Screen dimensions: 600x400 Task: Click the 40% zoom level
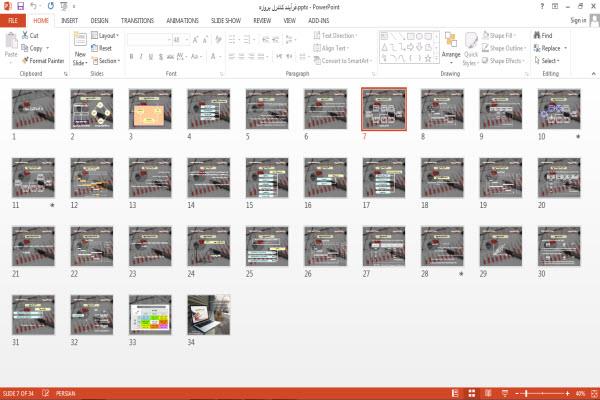580,393
